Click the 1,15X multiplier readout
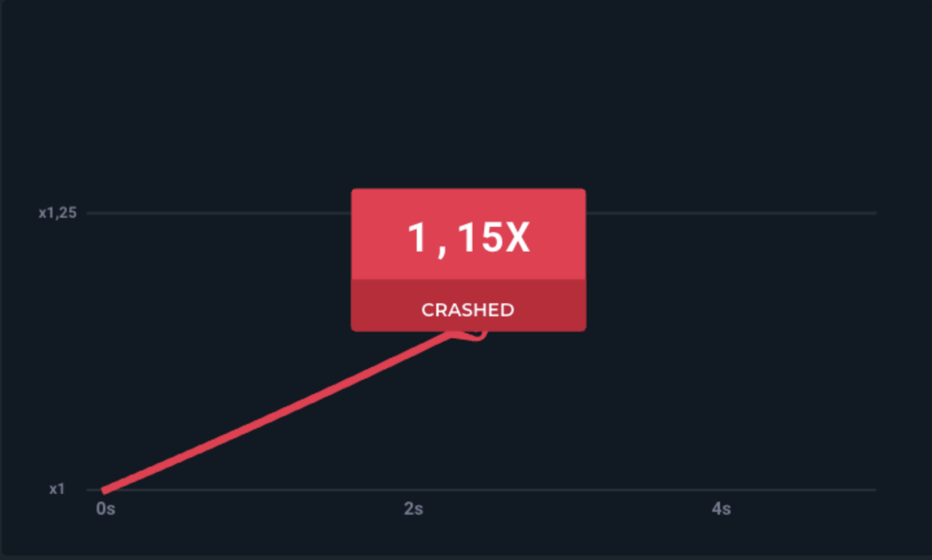This screenshot has width=932, height=560. (x=468, y=237)
